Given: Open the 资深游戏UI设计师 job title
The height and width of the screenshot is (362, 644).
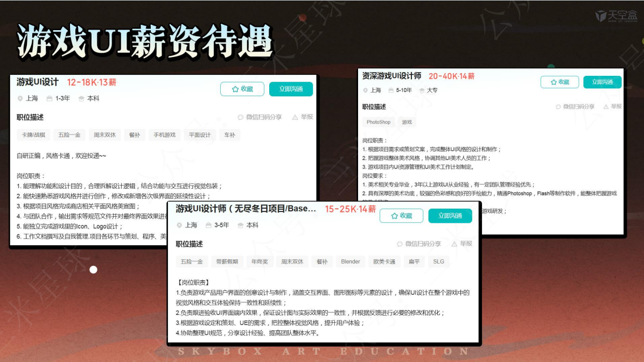Looking at the screenshot, I should pos(391,76).
